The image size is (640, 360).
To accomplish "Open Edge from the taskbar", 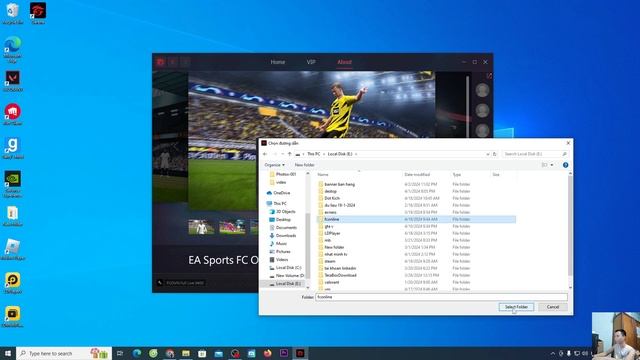I will click(x=137, y=353).
